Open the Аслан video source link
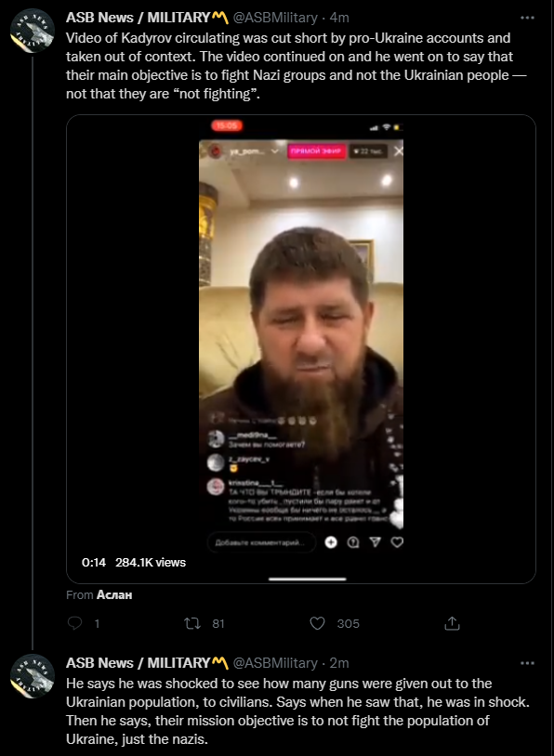 114,594
